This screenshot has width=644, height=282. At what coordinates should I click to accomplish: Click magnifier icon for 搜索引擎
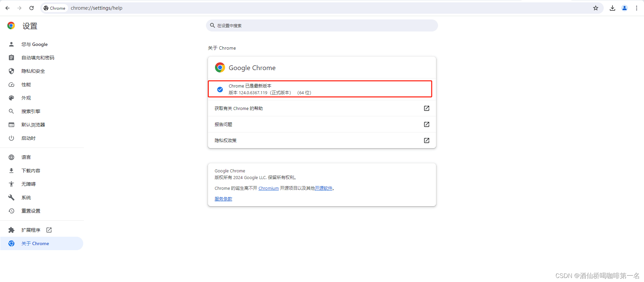tap(11, 111)
